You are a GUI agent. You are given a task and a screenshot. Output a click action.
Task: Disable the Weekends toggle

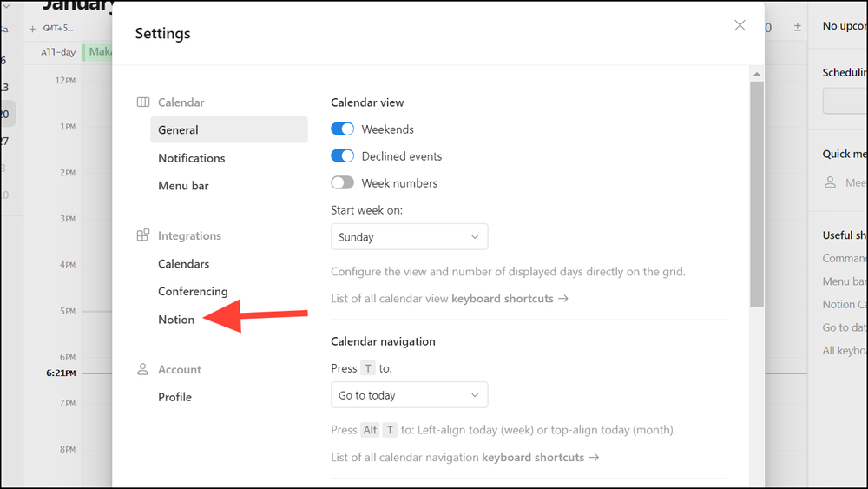tap(343, 129)
